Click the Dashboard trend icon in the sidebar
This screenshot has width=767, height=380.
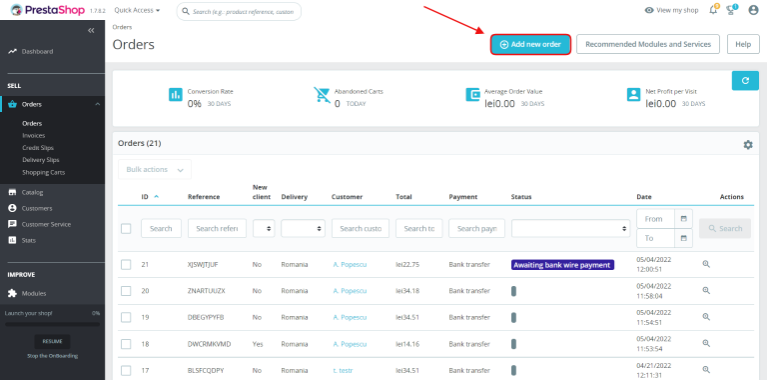pos(12,51)
